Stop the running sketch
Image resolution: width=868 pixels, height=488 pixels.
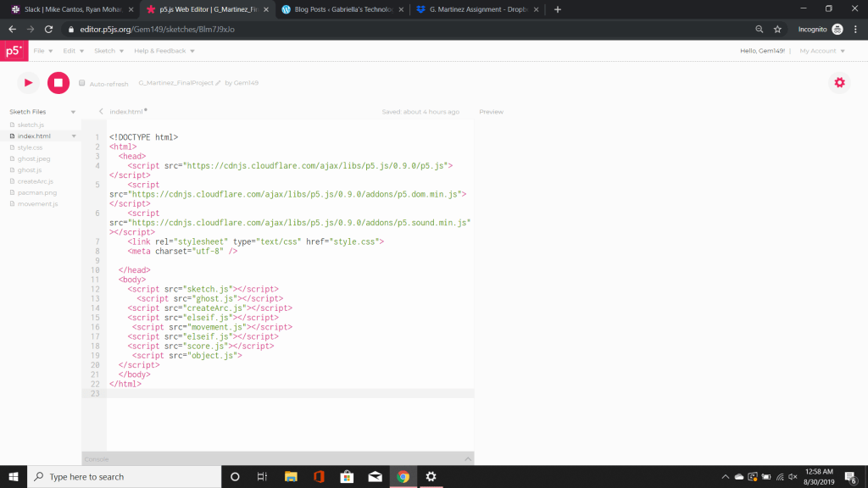point(58,82)
